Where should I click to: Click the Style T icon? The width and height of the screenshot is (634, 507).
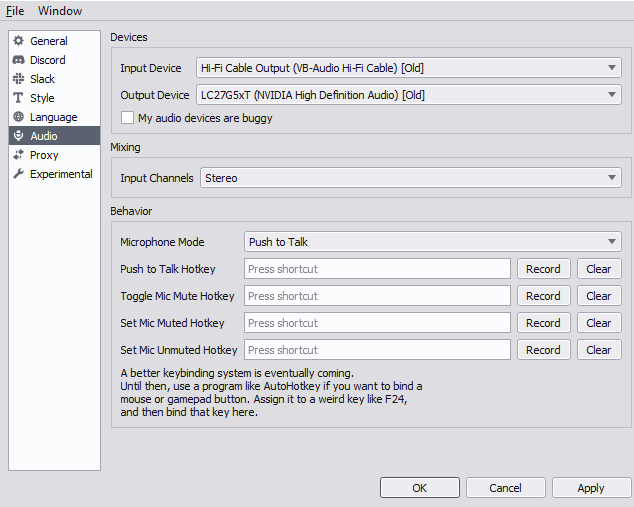tap(19, 98)
